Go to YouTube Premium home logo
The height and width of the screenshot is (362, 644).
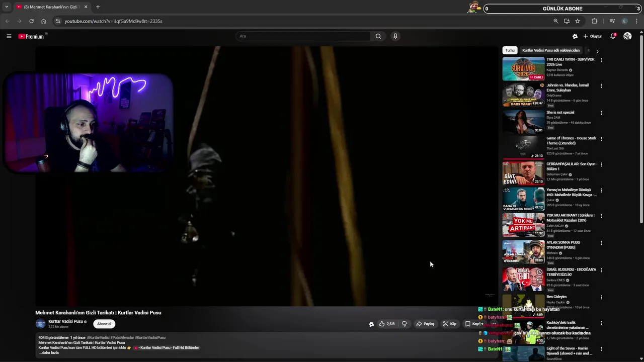pyautogui.click(x=31, y=36)
